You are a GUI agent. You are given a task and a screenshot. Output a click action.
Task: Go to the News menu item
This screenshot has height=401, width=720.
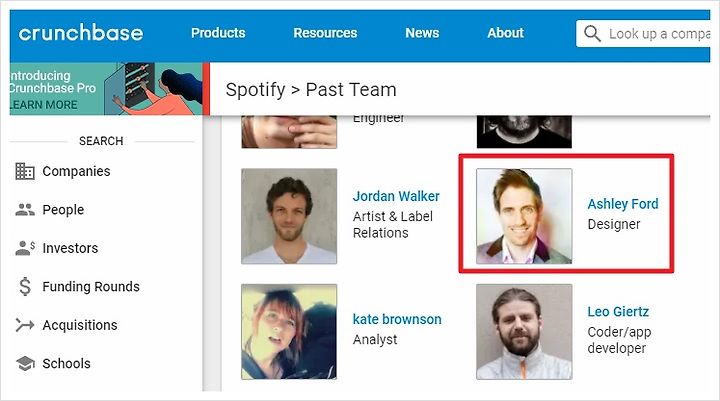click(x=422, y=33)
